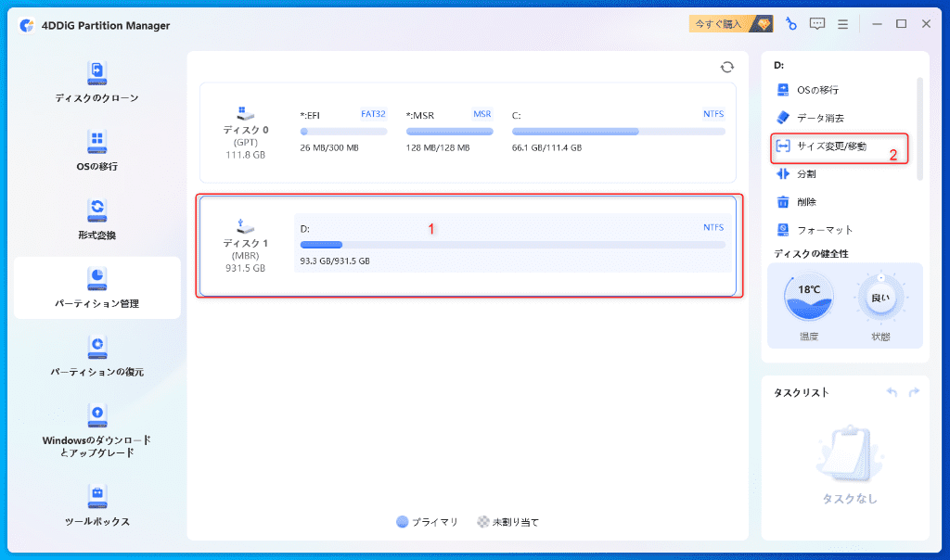The width and height of the screenshot is (950, 560).
Task: Click ディスク 0 GPT disk icon
Action: (245, 113)
